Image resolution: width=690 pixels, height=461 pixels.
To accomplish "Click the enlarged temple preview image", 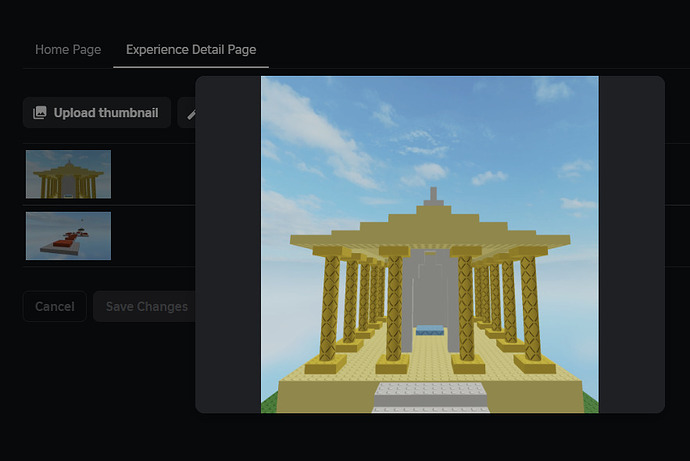I will coord(429,245).
